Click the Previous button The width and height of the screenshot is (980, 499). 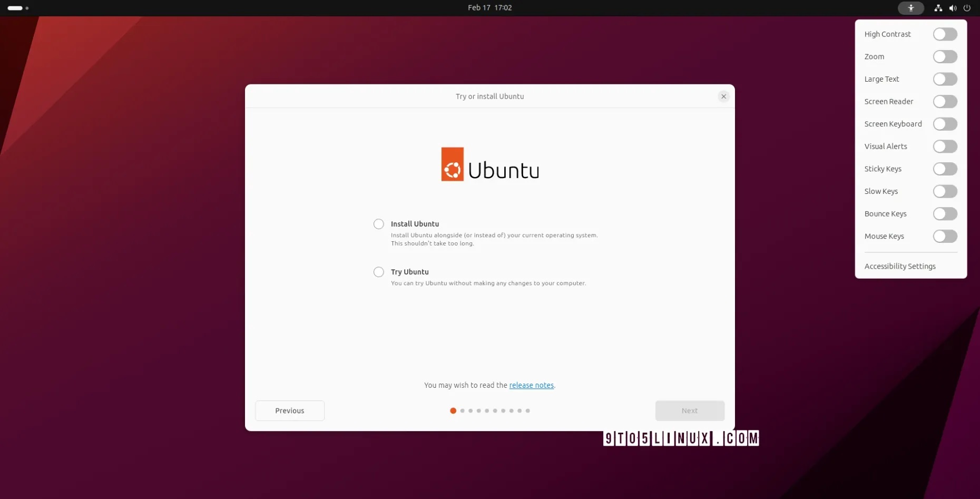tap(290, 410)
